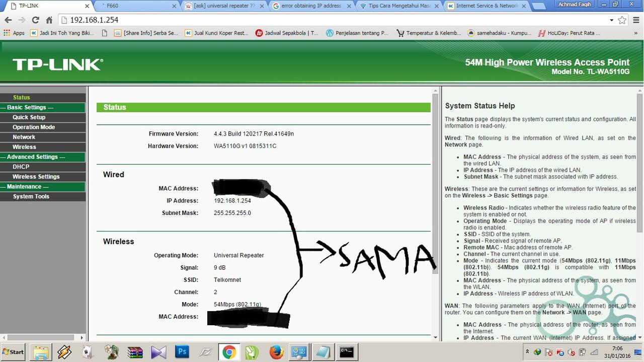This screenshot has height=362, width=644.
Task: Click the SSID value Telkomnet
Action: click(x=227, y=280)
